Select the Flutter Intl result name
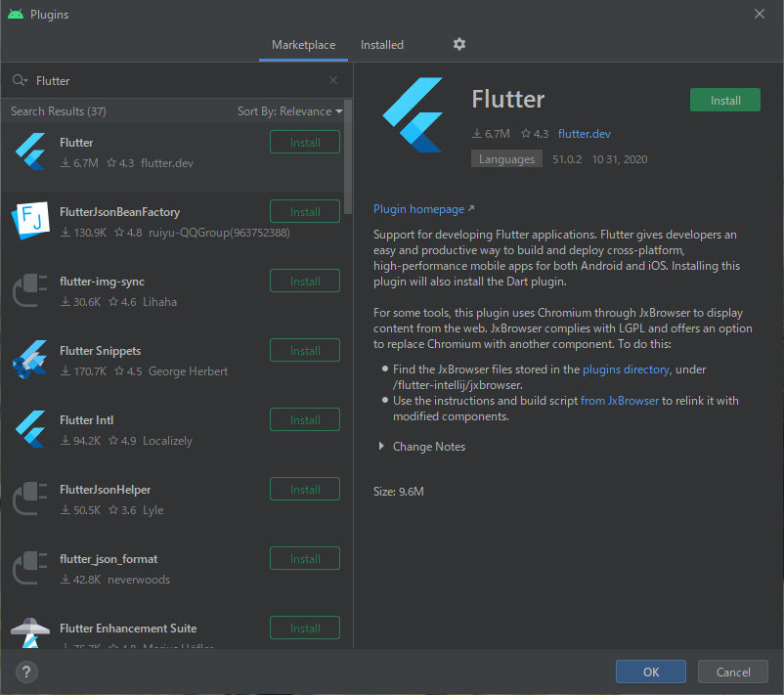 click(86, 420)
